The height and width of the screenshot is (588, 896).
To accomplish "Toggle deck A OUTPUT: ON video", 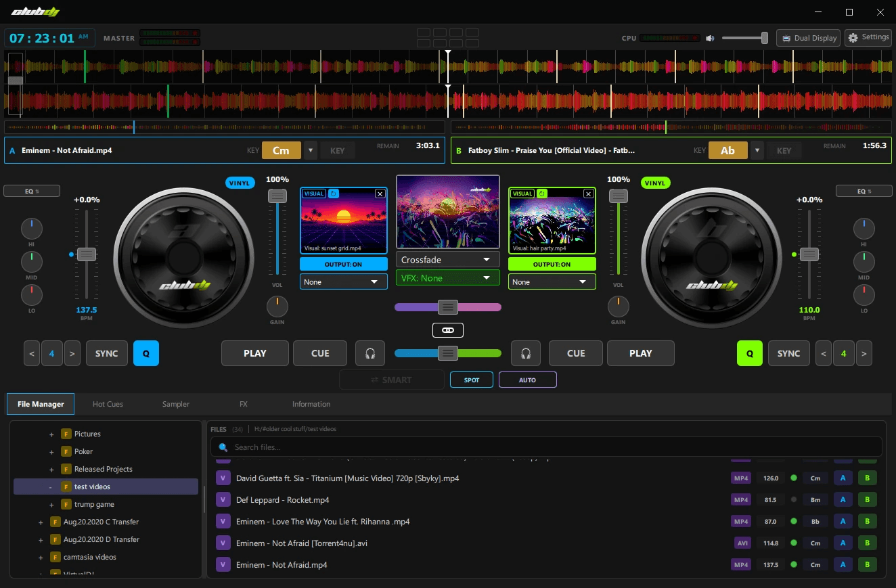I will (x=344, y=264).
